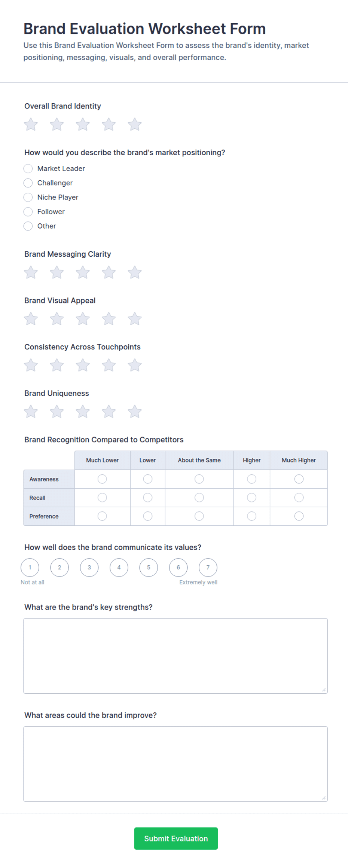Set Brand Messaging Clarity to four stars
Viewport: 348px width, 868px height.
click(109, 272)
